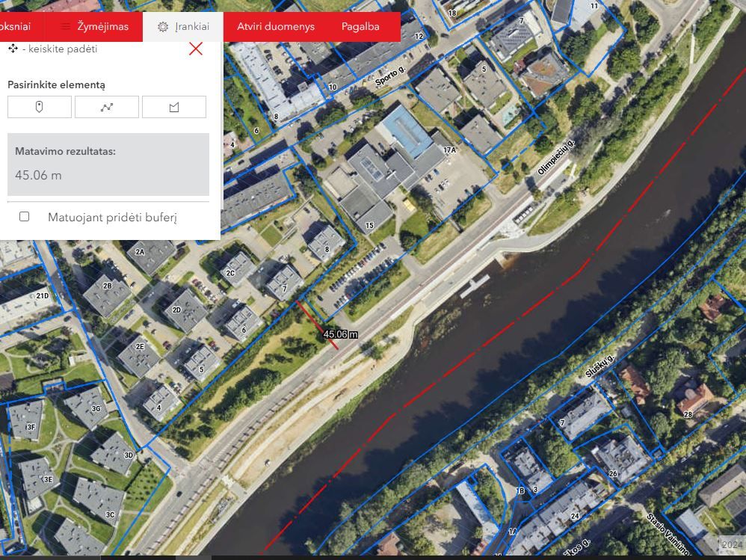The height and width of the screenshot is (560, 746).
Task: Click the 2024 imagery year label
Action: click(x=731, y=545)
